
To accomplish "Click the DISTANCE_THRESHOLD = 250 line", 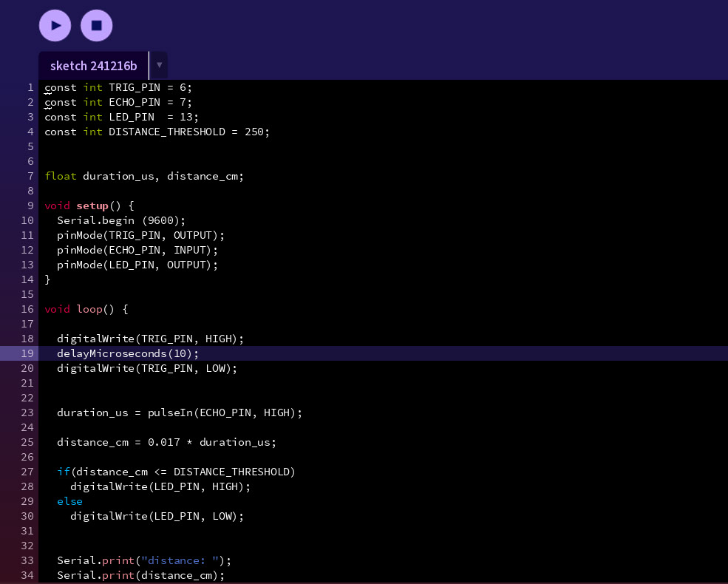I will [157, 132].
